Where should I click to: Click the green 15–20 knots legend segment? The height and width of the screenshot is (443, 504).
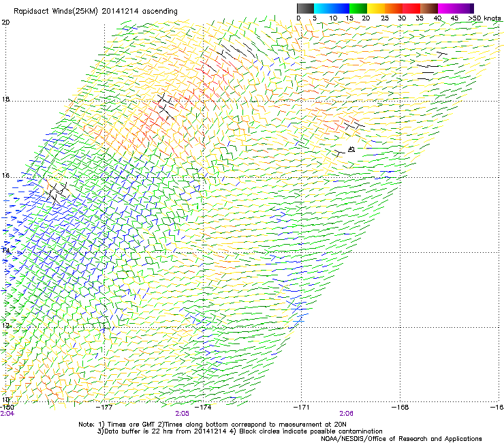[358, 8]
